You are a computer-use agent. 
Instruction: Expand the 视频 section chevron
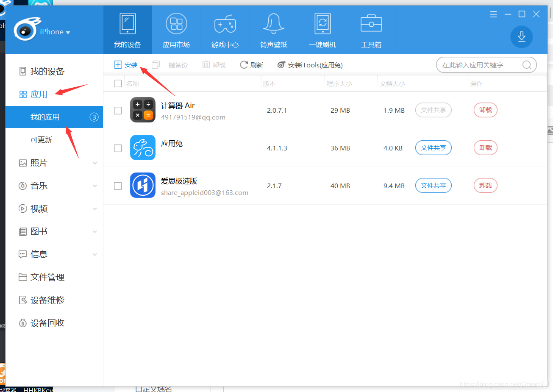click(x=95, y=209)
